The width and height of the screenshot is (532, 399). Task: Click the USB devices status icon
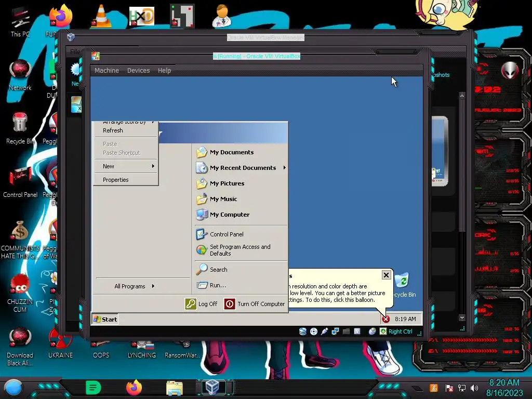(x=324, y=331)
